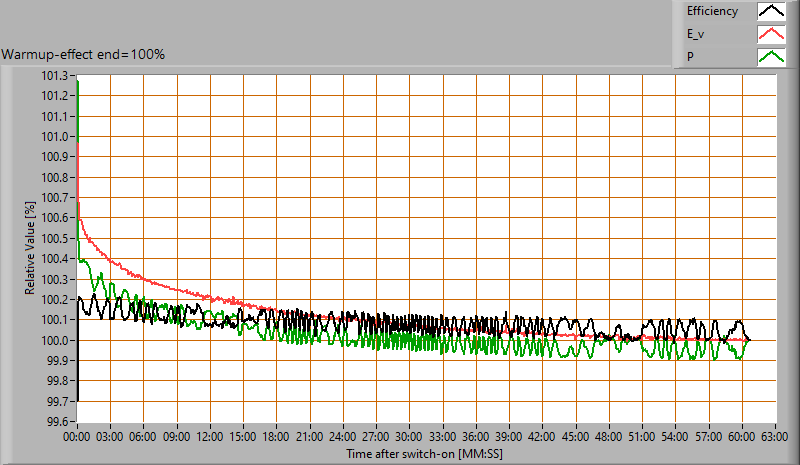This screenshot has width=800, height=465.
Task: Click the Relative Value [%] axis title
Action: click(31, 247)
